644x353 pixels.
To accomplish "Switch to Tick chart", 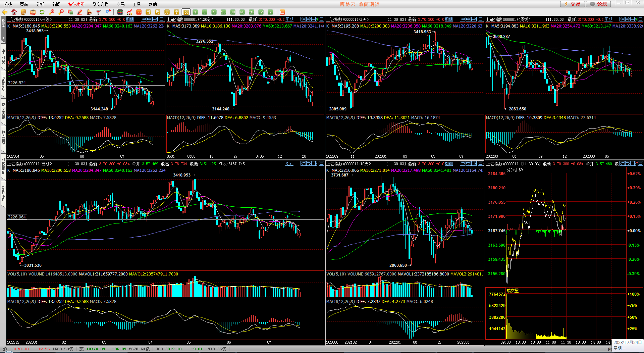I will coord(139,12).
